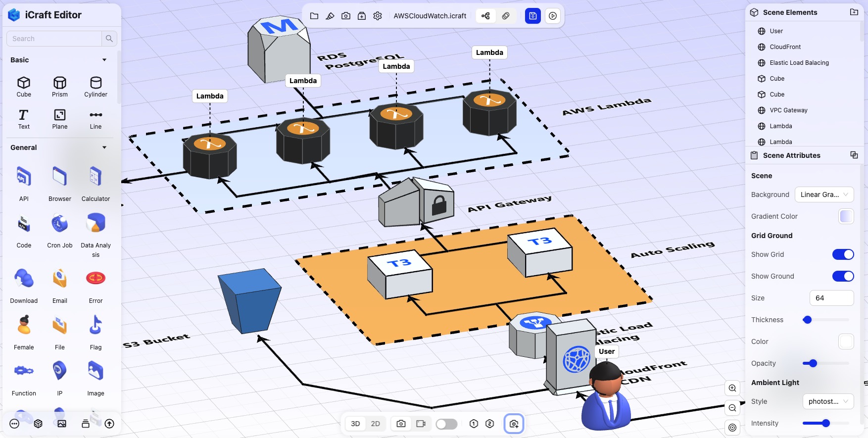Pick the Flag element icon

[96, 325]
